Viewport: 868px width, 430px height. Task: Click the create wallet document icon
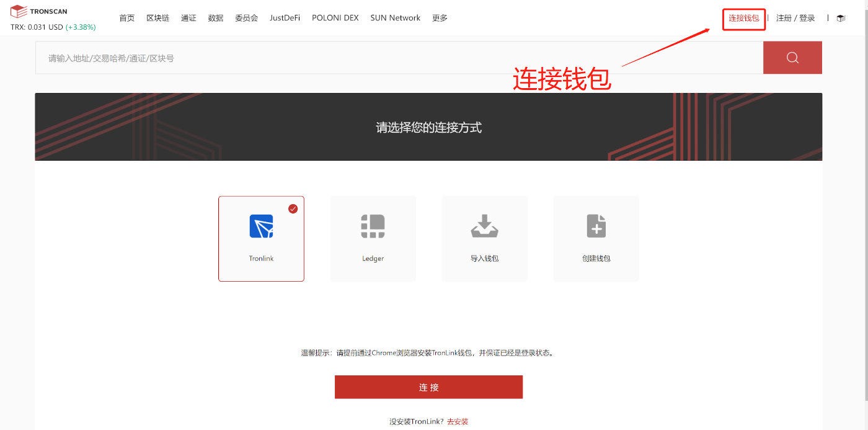coord(596,226)
